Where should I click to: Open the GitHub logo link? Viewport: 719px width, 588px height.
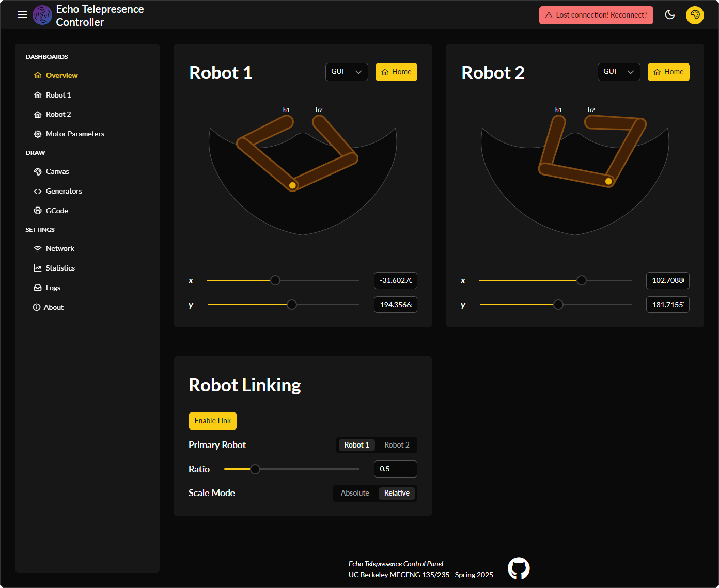519,568
